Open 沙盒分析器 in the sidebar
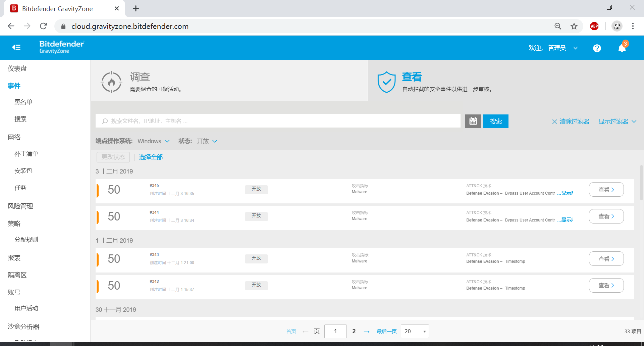The width and height of the screenshot is (644, 346). [23, 327]
